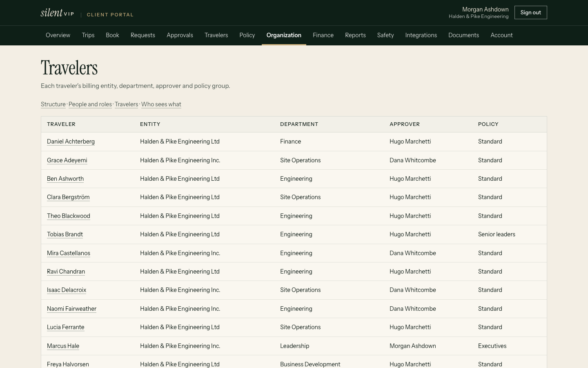
Task: Open the Overview tab
Action: 58,35
